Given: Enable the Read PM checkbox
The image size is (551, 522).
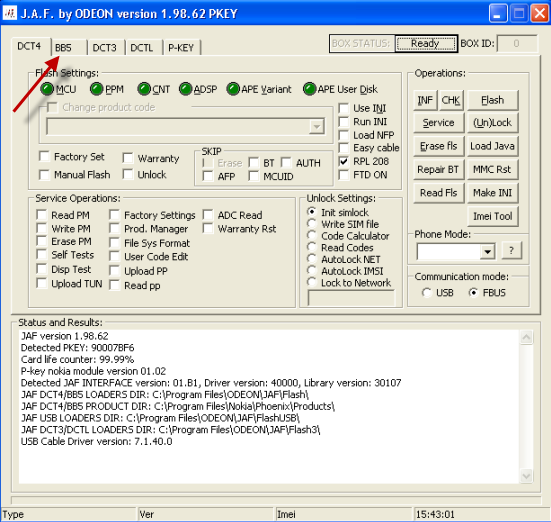Looking at the screenshot, I should tap(42, 215).
